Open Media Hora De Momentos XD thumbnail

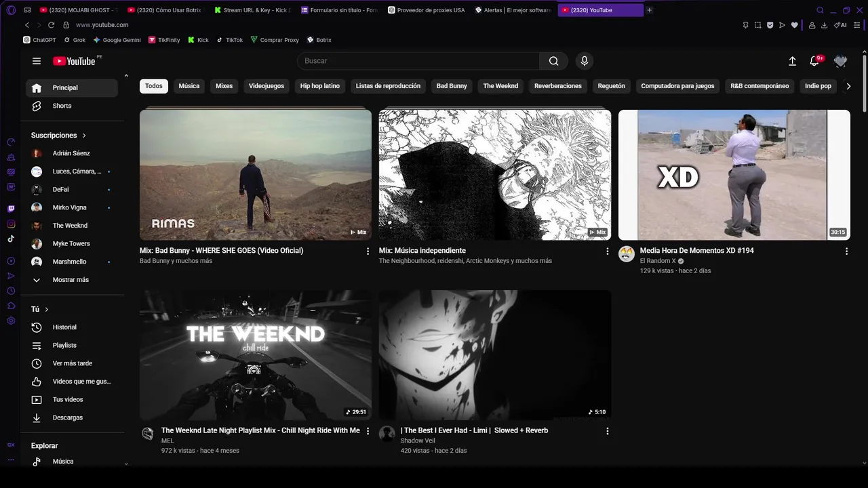pyautogui.click(x=734, y=175)
